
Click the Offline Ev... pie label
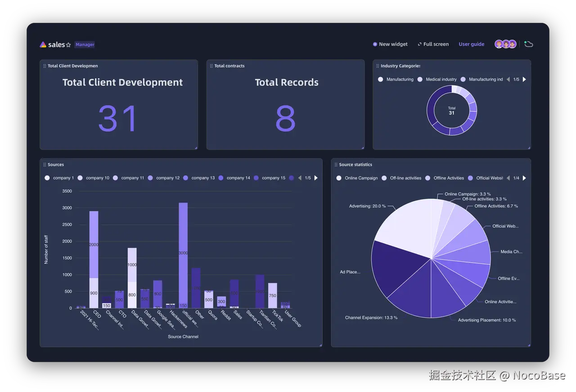click(x=508, y=278)
